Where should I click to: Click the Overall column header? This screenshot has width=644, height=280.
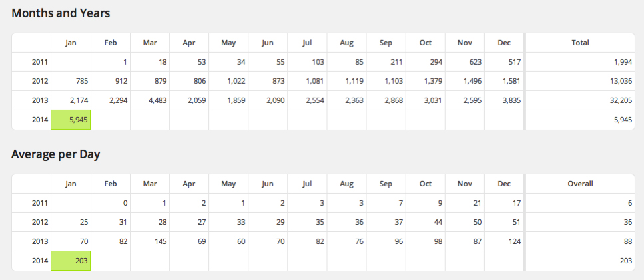tap(580, 184)
